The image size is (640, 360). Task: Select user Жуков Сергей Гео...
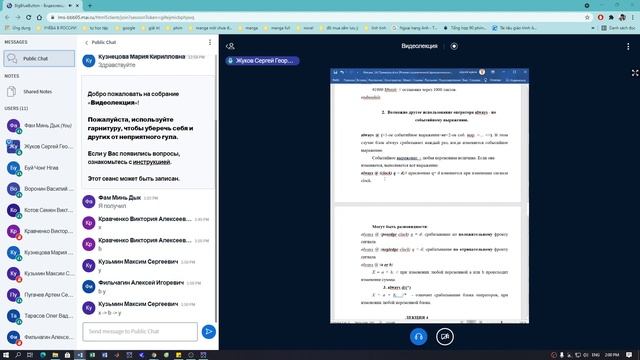tap(40, 147)
